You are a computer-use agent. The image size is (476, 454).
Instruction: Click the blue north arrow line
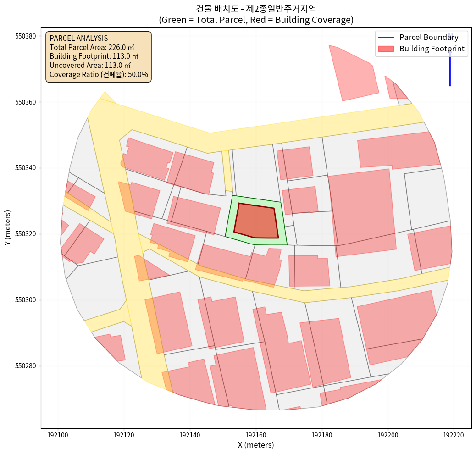(x=450, y=69)
